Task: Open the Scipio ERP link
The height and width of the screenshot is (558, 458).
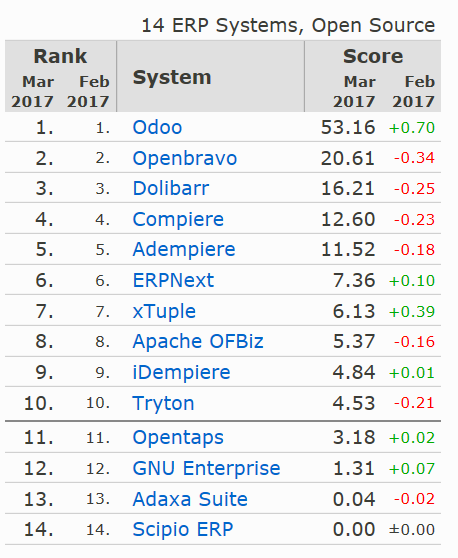Action: coord(183,530)
